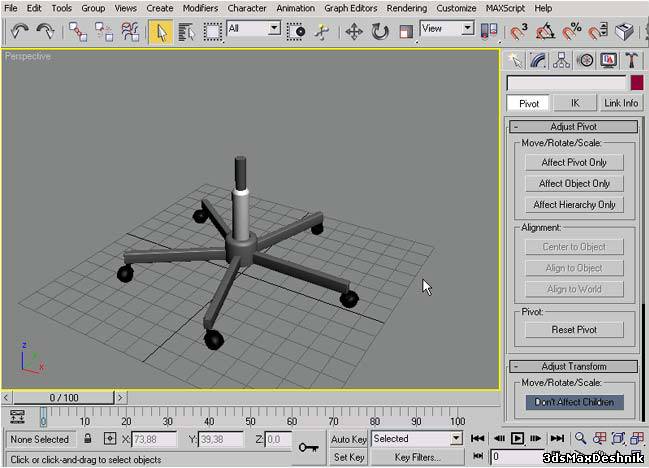
Task: Activate the Select and Scale tool
Action: click(406, 32)
